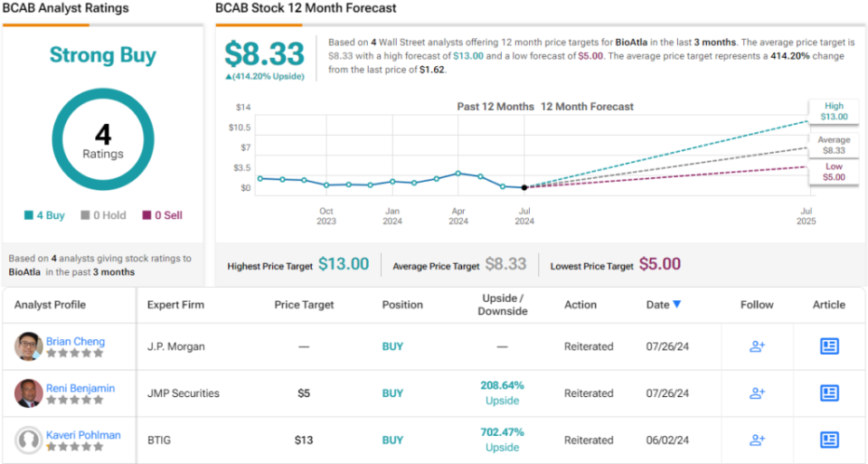
Task: Click BUY position in BTIG row
Action: pyautogui.click(x=392, y=440)
